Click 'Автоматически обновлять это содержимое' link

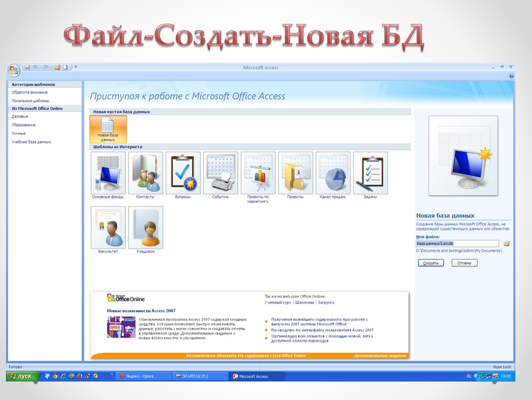click(246, 356)
